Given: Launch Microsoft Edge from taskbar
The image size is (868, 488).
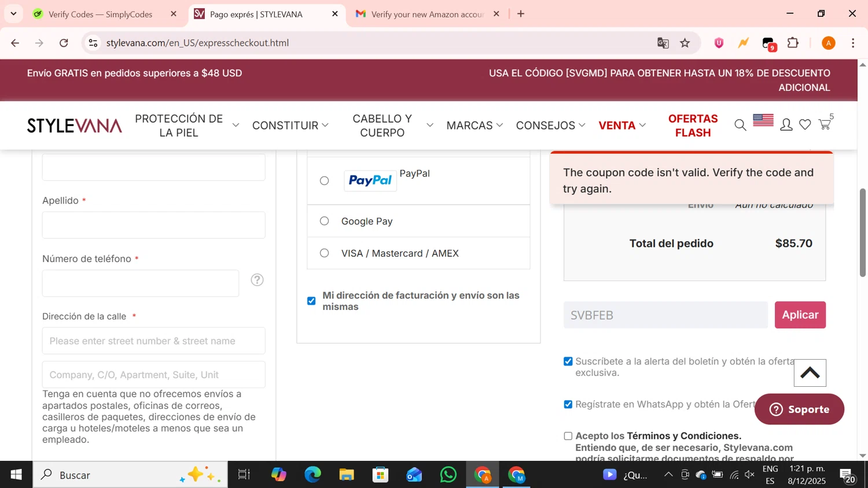Looking at the screenshot, I should (313, 475).
